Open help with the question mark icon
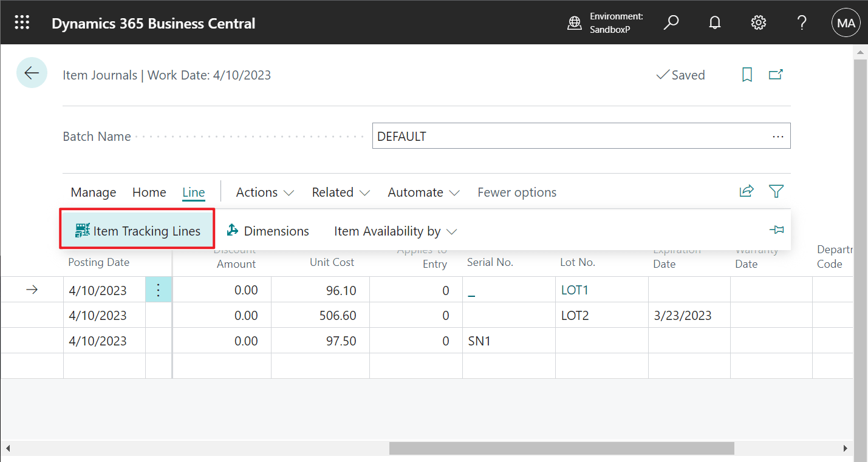 [802, 22]
